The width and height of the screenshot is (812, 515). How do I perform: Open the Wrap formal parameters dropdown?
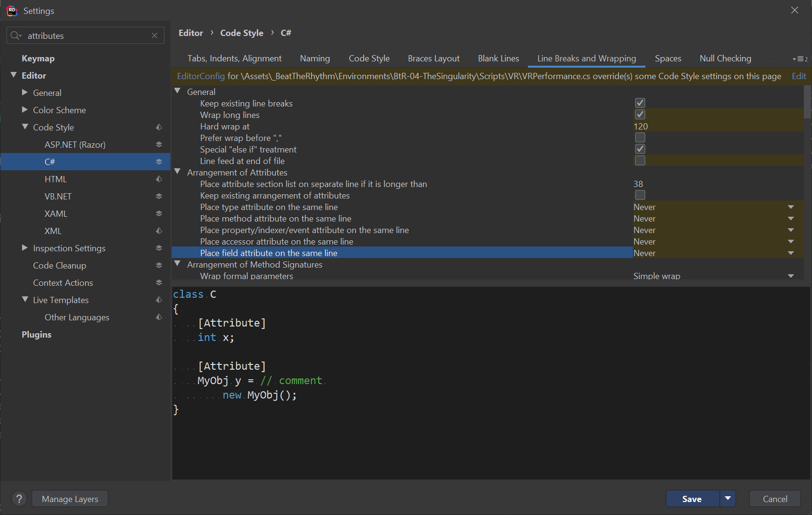tap(791, 276)
